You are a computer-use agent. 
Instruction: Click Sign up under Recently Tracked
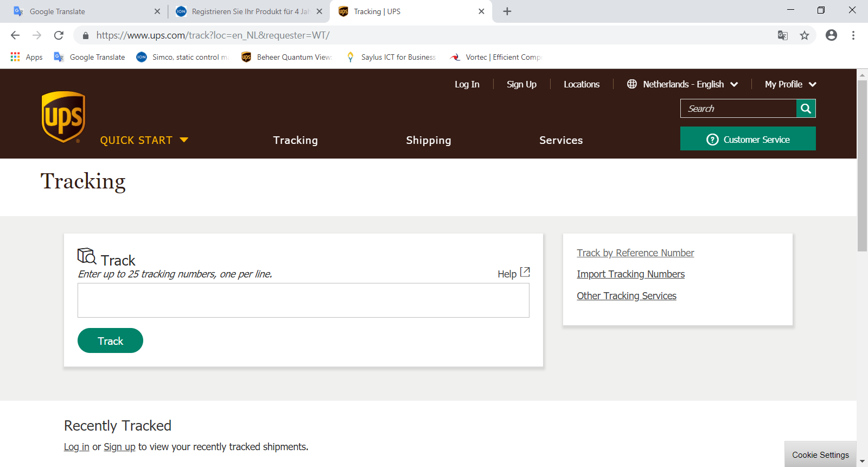coord(119,447)
